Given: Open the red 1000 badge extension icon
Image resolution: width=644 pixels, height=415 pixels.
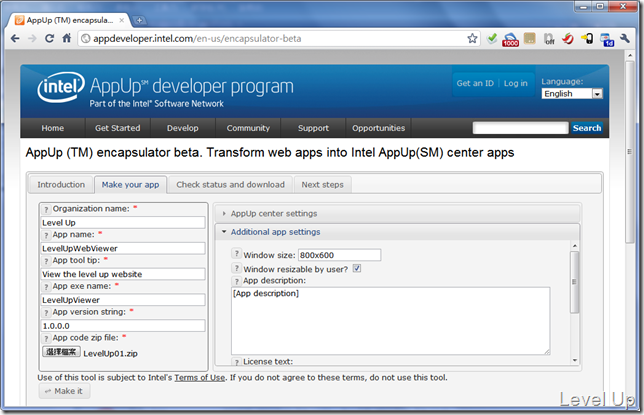Looking at the screenshot, I should (x=511, y=39).
